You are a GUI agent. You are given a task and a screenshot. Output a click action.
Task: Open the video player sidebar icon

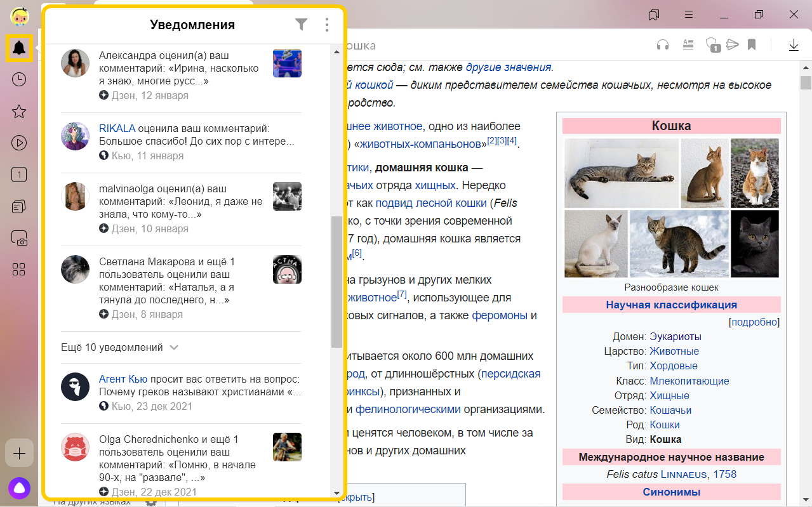[x=19, y=143]
